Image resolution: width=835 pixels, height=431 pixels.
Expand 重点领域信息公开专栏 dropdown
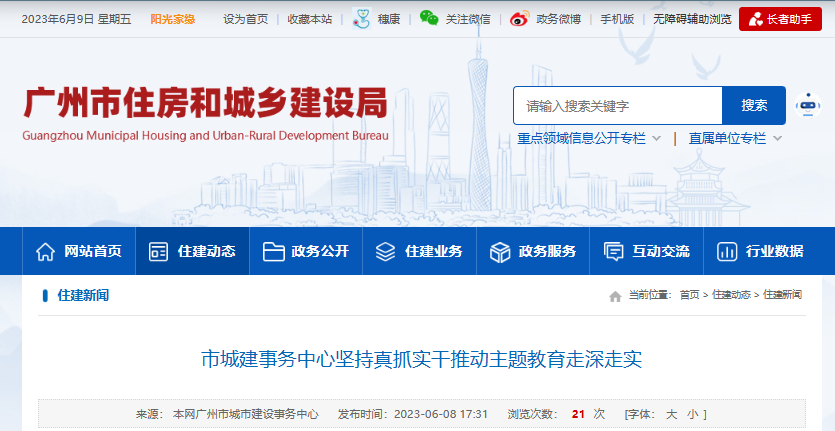(657, 139)
